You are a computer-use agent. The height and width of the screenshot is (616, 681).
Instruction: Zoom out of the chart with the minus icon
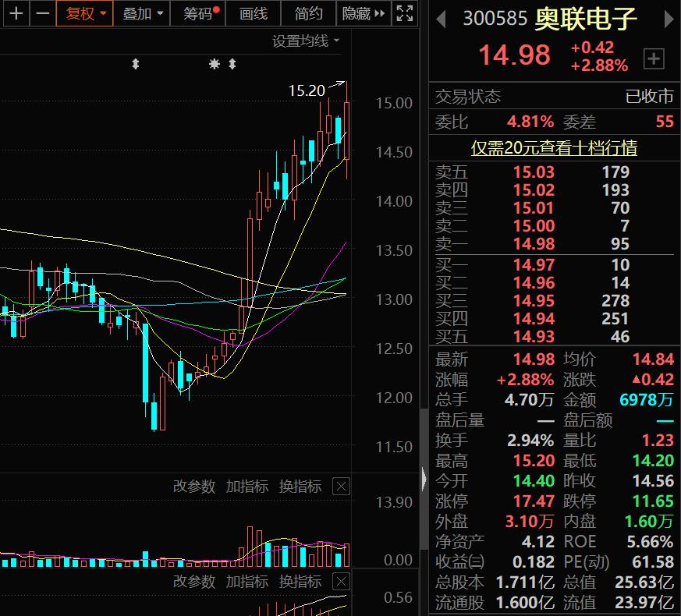(42, 13)
